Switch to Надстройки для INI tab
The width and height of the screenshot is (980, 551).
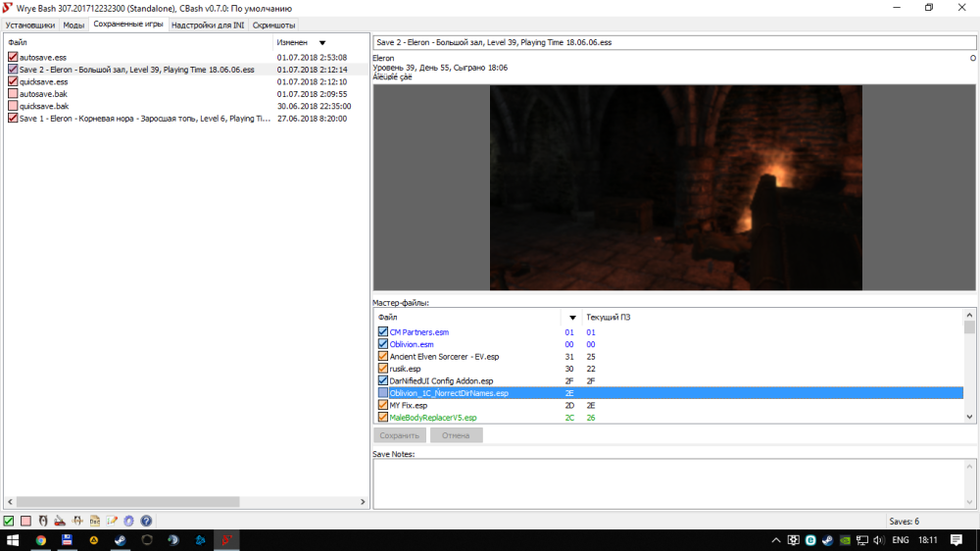click(208, 25)
